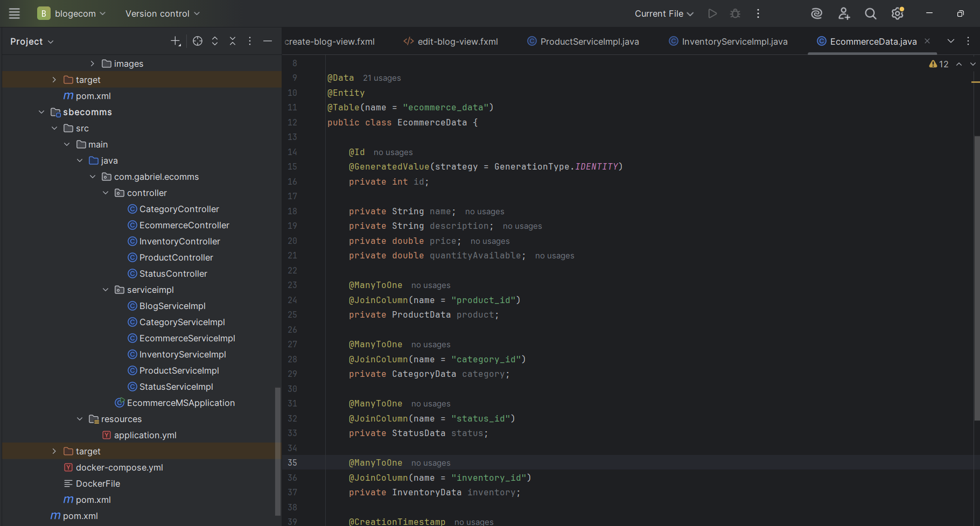Open the Version control menu
The height and width of the screenshot is (526, 980).
click(x=162, y=13)
